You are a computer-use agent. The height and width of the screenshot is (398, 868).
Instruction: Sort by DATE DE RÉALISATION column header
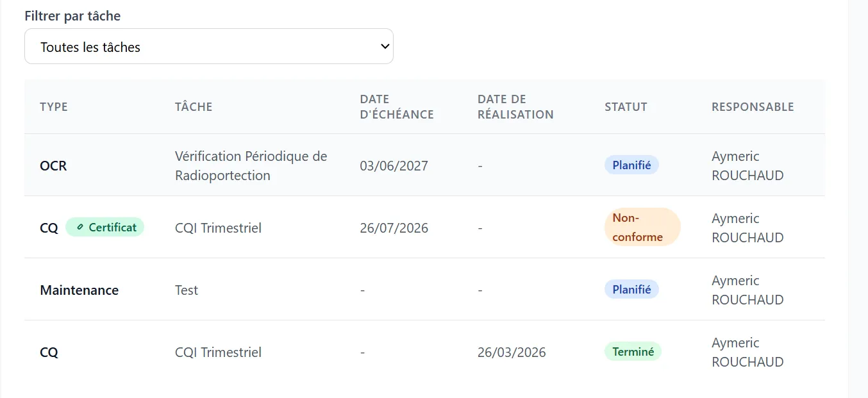click(x=515, y=106)
